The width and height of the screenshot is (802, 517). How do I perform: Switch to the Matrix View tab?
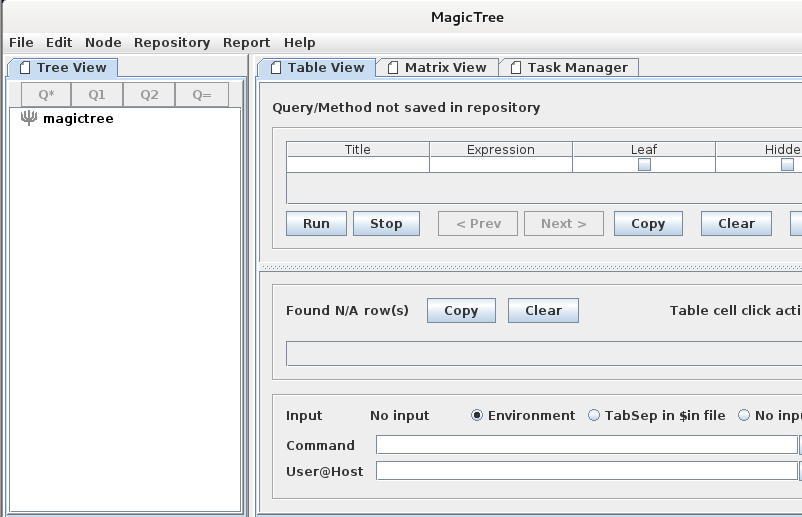(x=437, y=68)
